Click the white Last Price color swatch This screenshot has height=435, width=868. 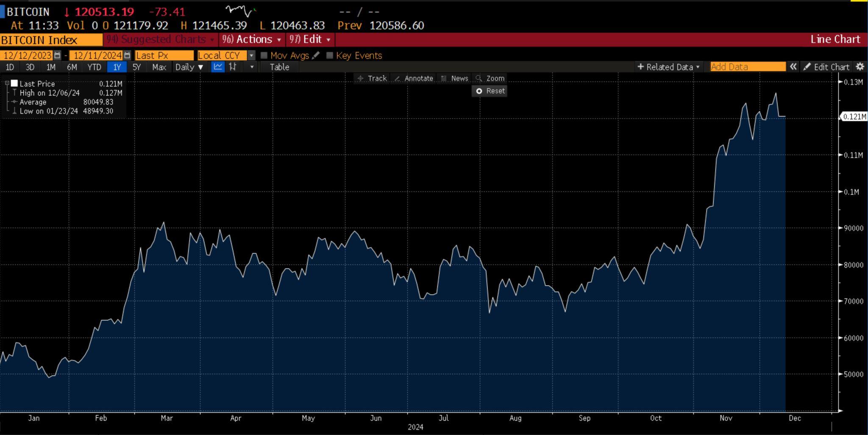point(15,84)
